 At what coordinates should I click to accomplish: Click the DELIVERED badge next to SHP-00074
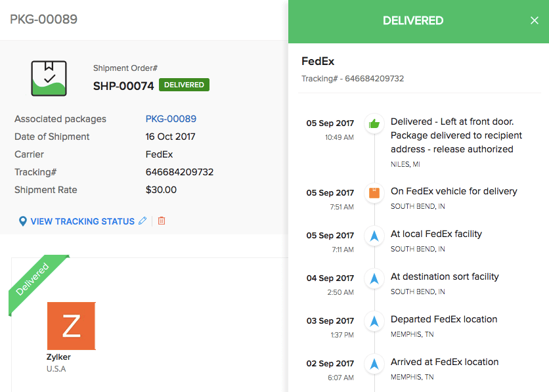tap(184, 85)
